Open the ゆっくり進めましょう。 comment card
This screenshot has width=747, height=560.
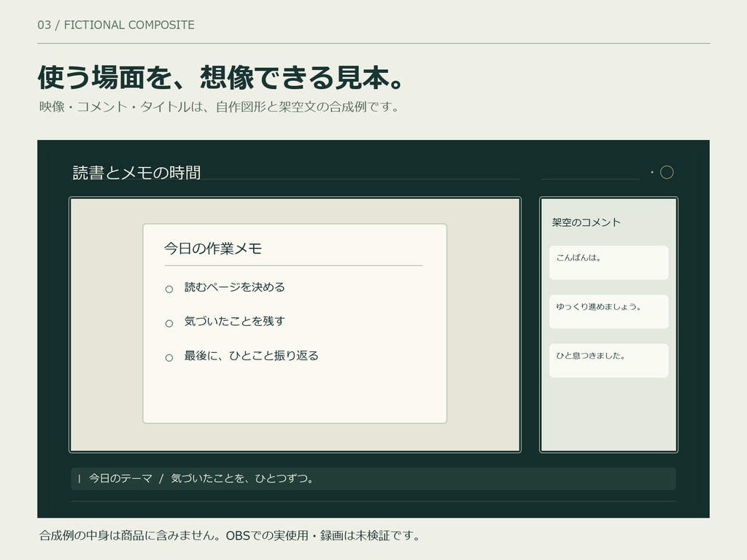pyautogui.click(x=609, y=311)
